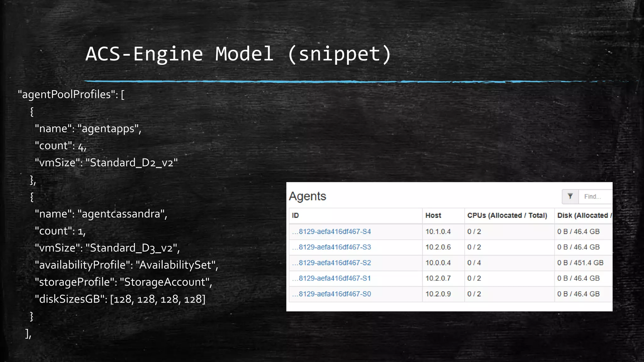Click the "vmSize": "Standard_D3_v2" line
The width and height of the screenshot is (644, 362).
click(107, 248)
